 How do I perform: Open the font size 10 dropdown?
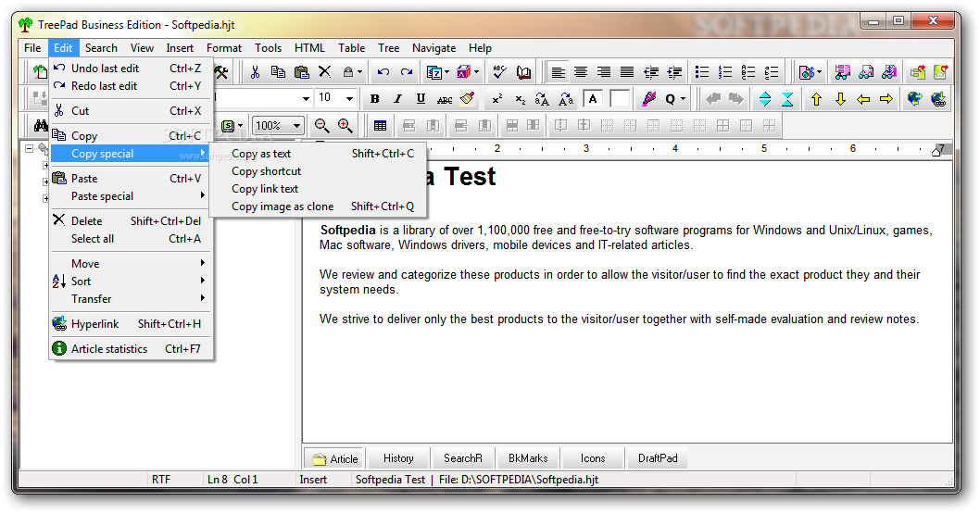click(x=349, y=98)
